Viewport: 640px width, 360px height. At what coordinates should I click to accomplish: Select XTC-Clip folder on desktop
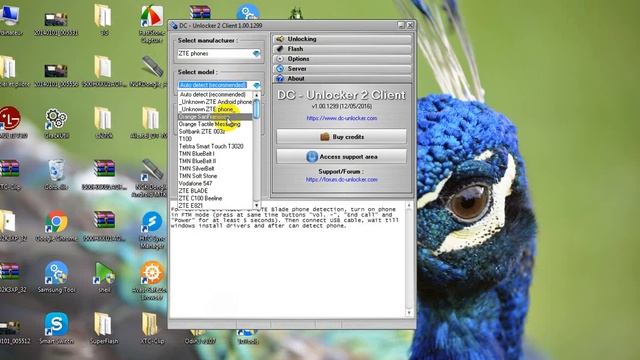[x=151, y=329]
